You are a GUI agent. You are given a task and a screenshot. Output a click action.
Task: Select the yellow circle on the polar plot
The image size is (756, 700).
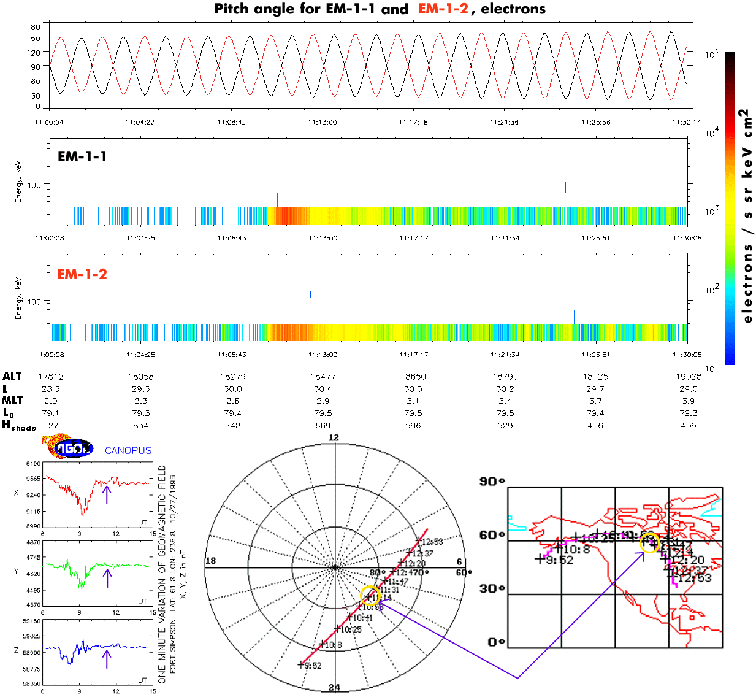coord(370,596)
